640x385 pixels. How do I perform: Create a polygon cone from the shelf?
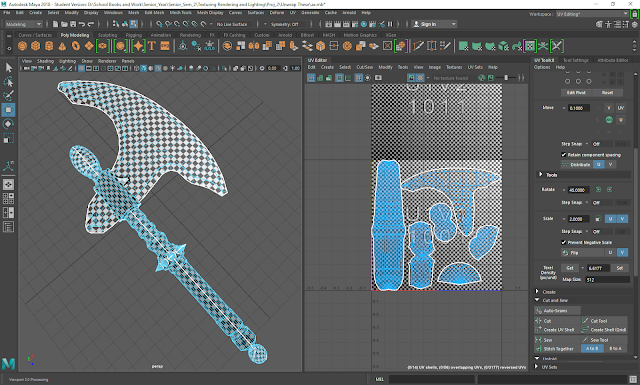tap(62, 46)
